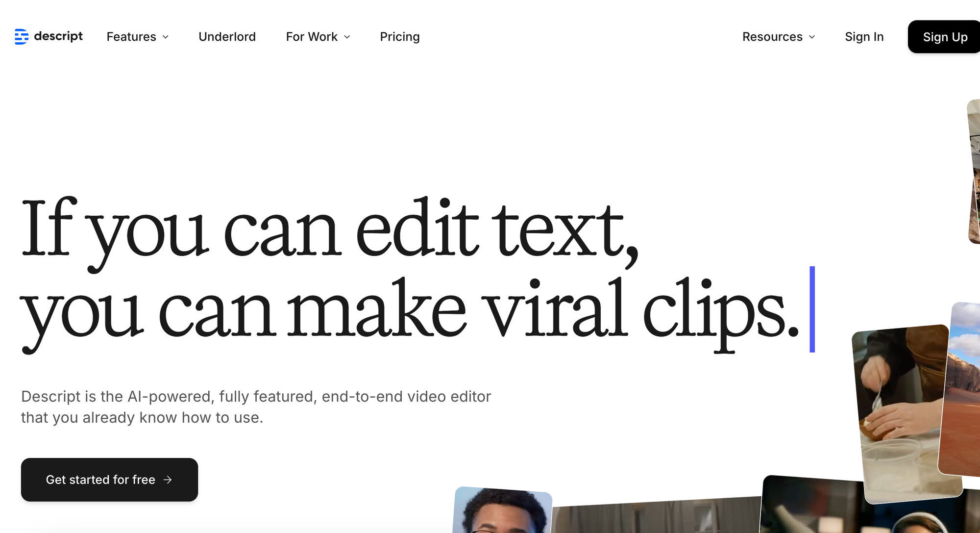Click the blue text cursor bar

[x=812, y=309]
